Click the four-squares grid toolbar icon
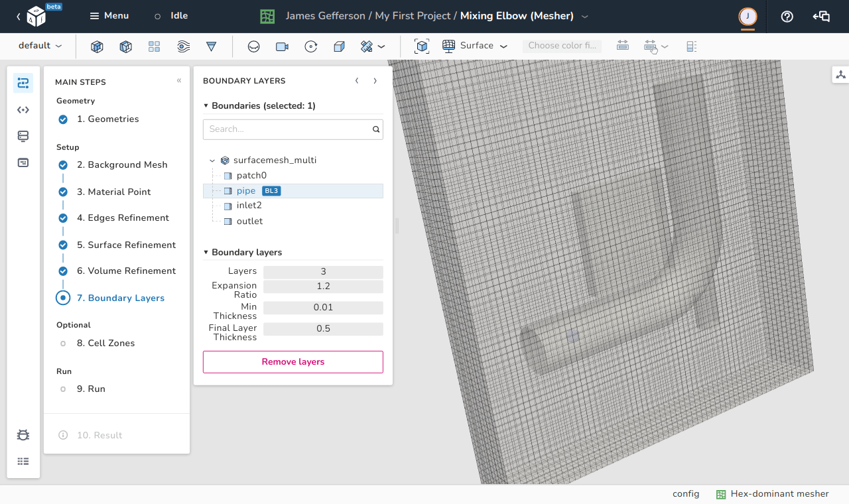 pos(155,46)
